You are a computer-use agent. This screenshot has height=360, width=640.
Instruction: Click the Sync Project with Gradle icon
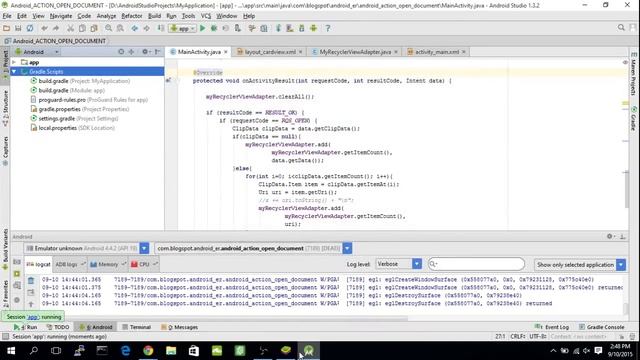(278, 28)
